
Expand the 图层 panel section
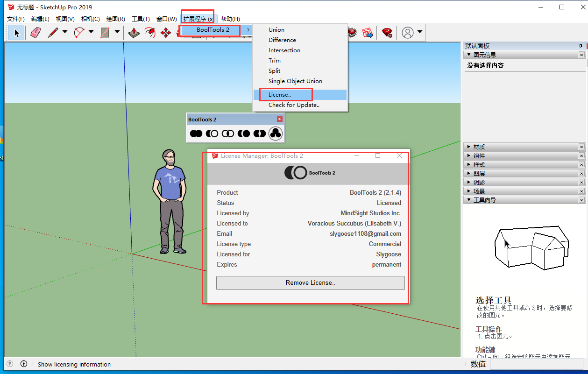469,173
